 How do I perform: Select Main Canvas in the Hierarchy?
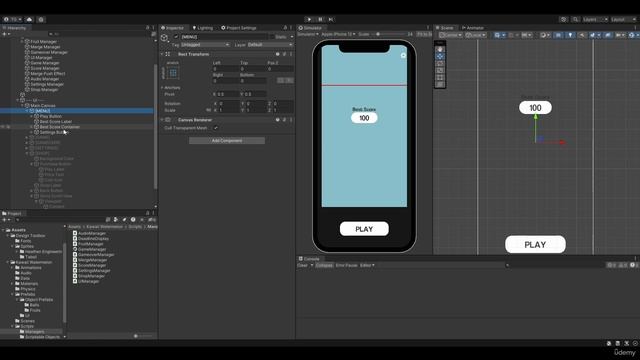coord(43,105)
